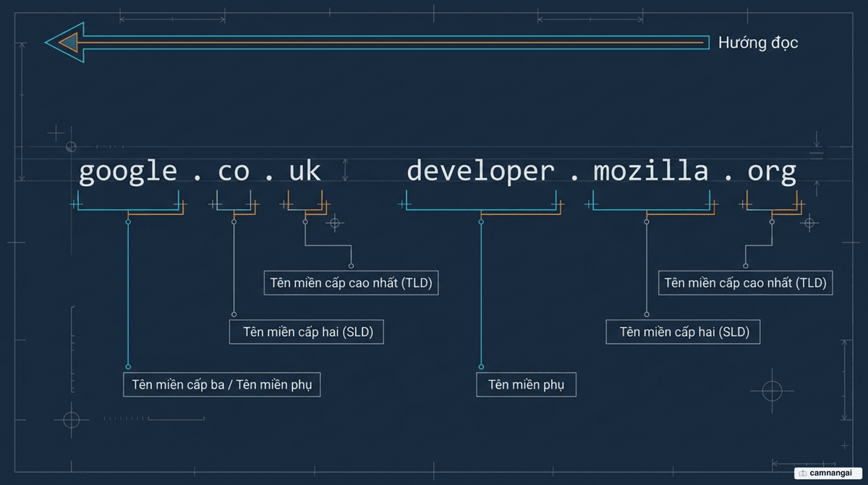Image resolution: width=868 pixels, height=485 pixels.
Task: Click the word 'mozilla'
Action: pos(650,170)
